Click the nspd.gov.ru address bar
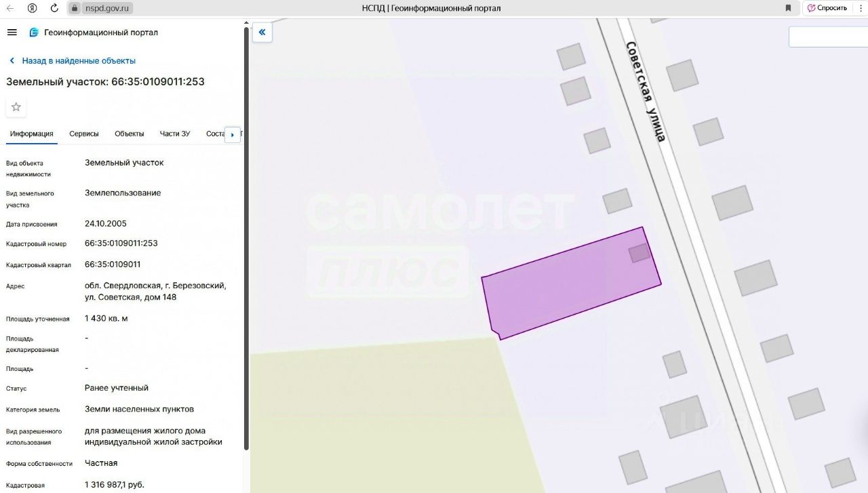 (x=101, y=8)
